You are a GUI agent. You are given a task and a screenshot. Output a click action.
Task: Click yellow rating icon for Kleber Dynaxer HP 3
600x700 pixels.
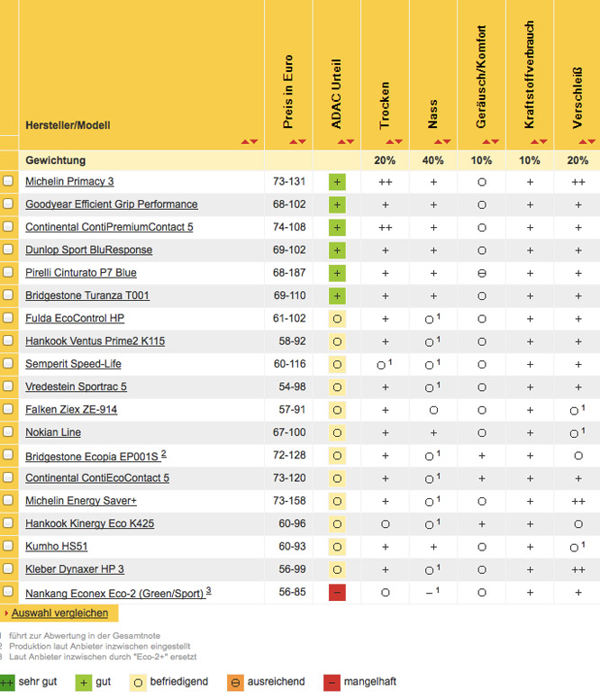pos(337,569)
